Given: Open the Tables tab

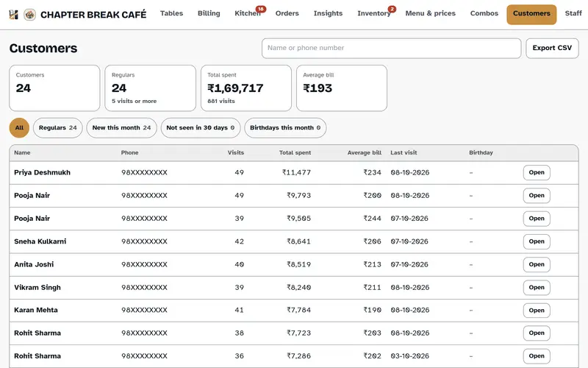Looking at the screenshot, I should pyautogui.click(x=171, y=13).
